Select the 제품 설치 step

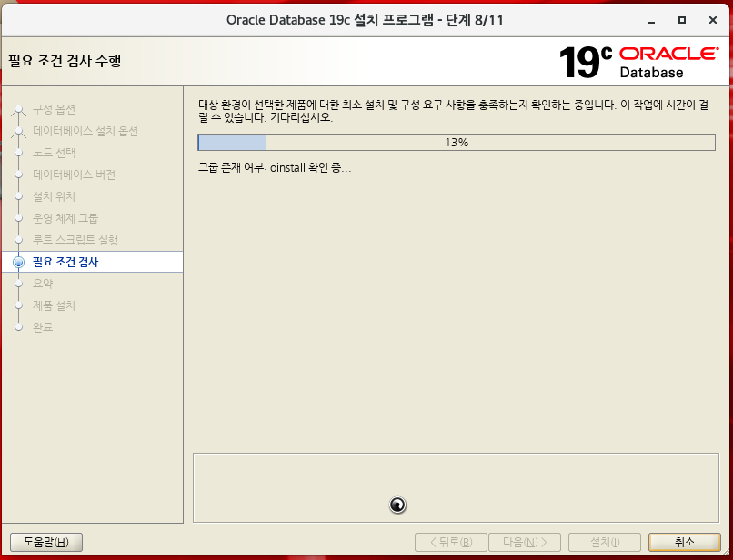pyautogui.click(x=55, y=305)
